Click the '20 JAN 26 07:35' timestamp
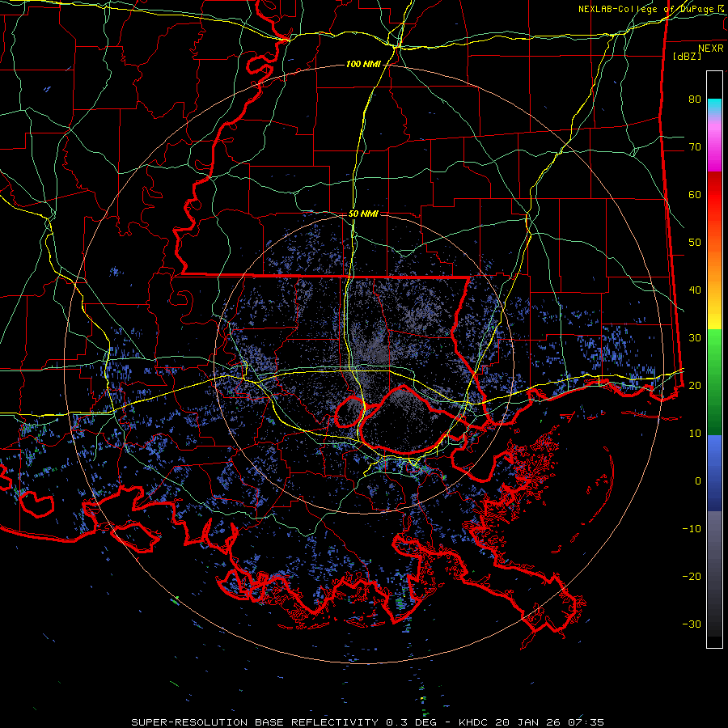The height and width of the screenshot is (728, 728). [550, 722]
